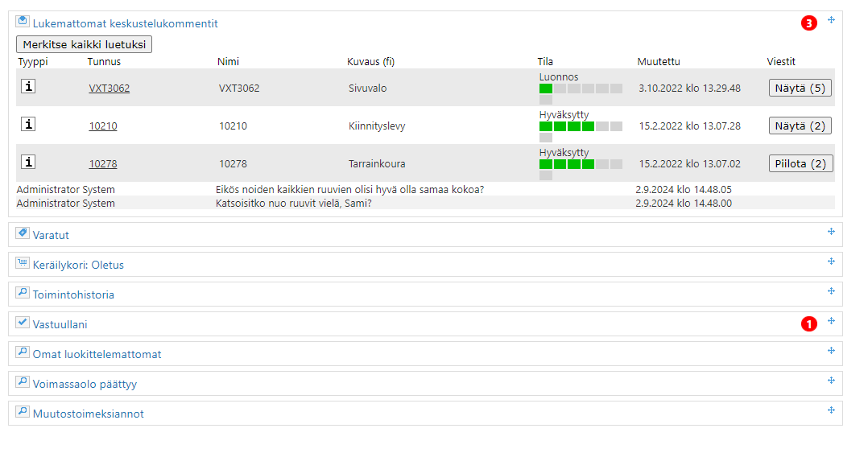Expand the Voimassaolo päättyy section
The image size is (868, 453).
tap(85, 385)
